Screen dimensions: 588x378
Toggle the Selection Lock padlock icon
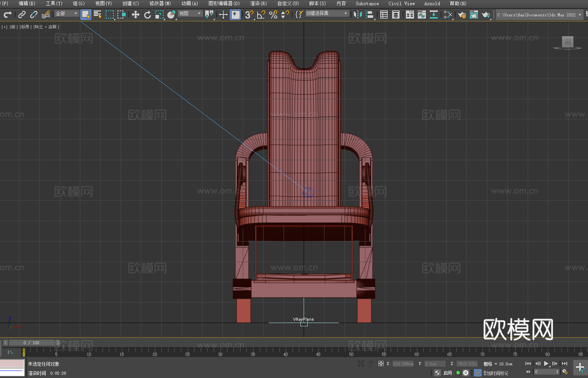click(371, 364)
